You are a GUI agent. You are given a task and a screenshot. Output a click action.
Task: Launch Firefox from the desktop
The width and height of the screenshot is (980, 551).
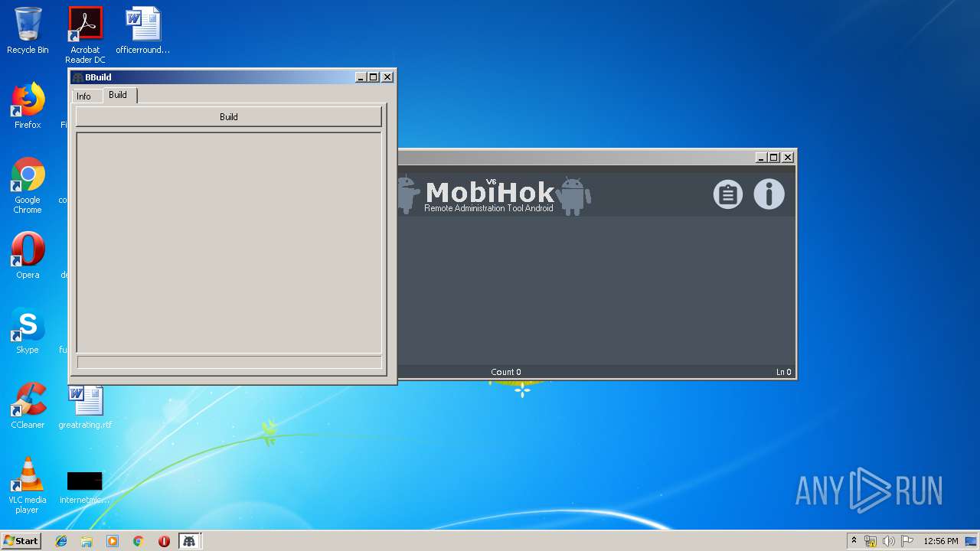click(x=28, y=106)
